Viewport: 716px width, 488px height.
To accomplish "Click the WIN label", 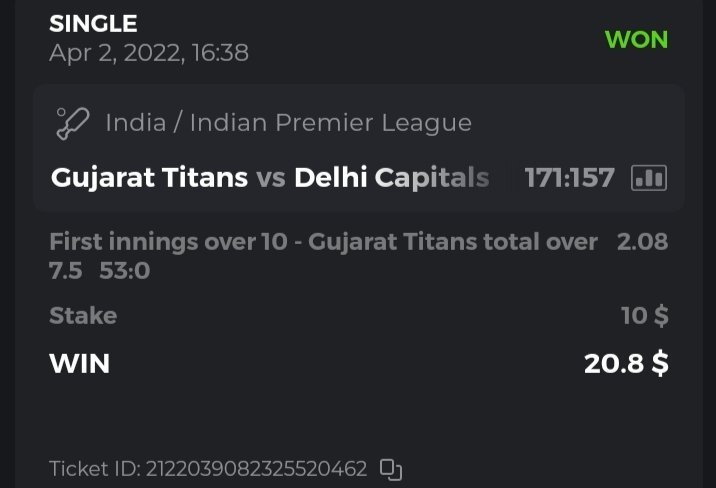I will [x=79, y=363].
